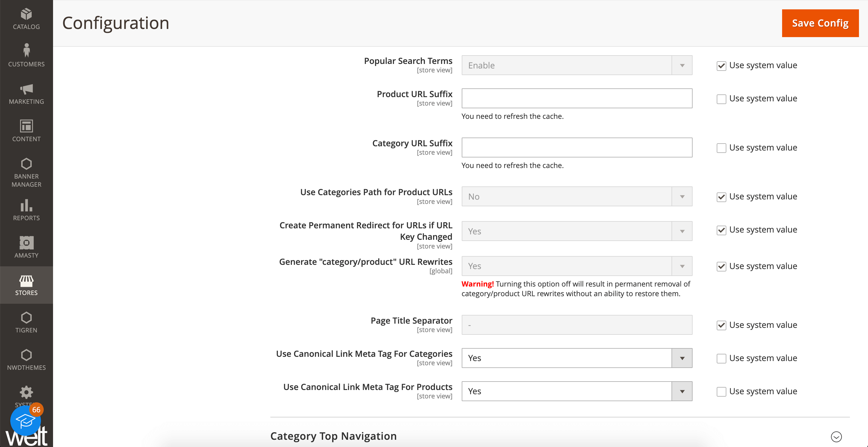Uncheck Use system value for Generate category/product URL Rewrites

(x=722, y=267)
